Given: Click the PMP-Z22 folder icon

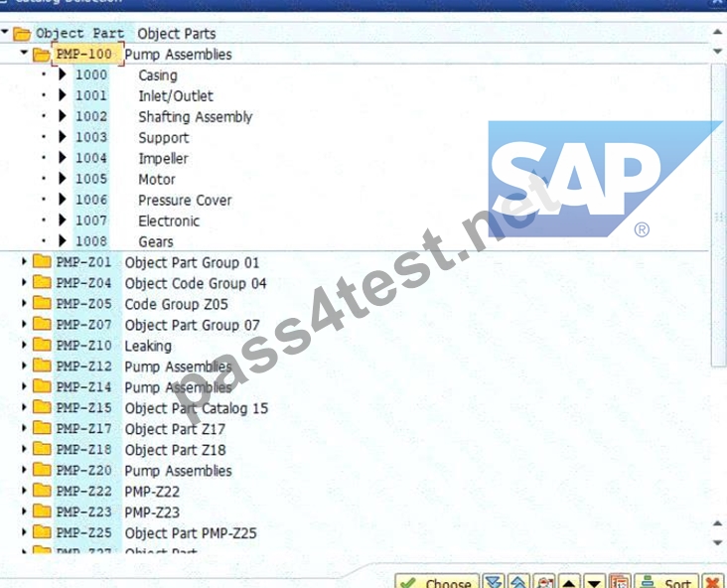Looking at the screenshot, I should pos(42,491).
